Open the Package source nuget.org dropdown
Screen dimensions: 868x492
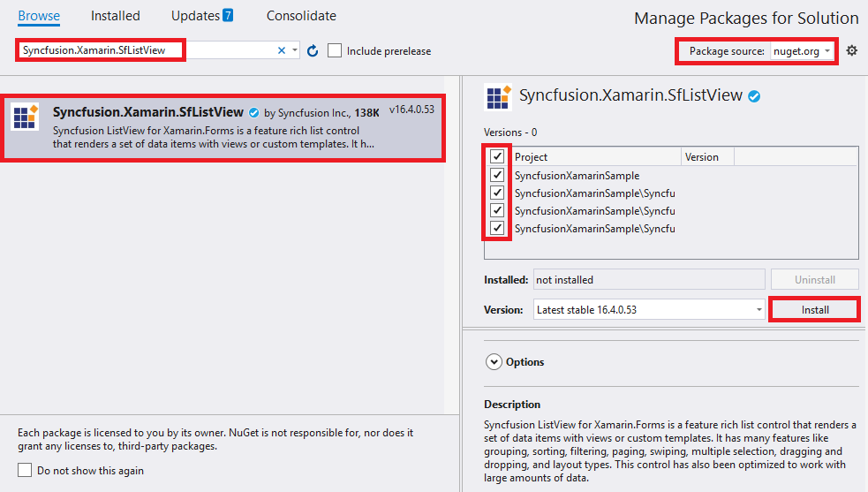802,51
